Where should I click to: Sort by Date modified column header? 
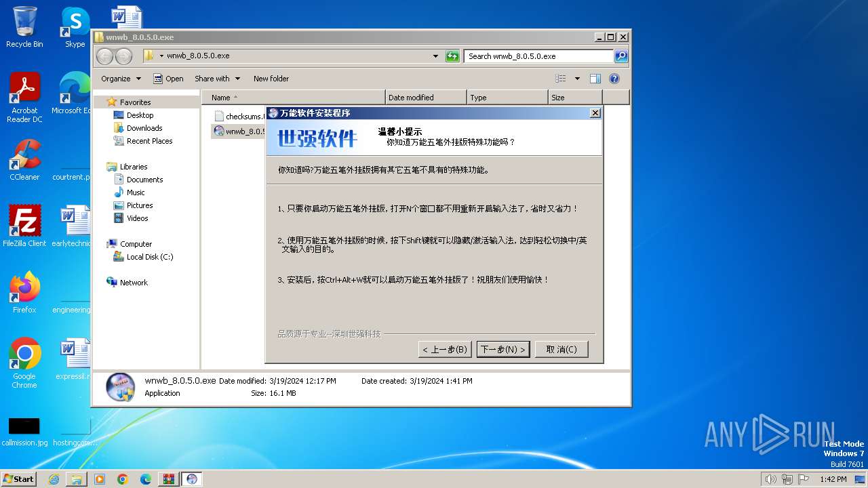pos(426,98)
